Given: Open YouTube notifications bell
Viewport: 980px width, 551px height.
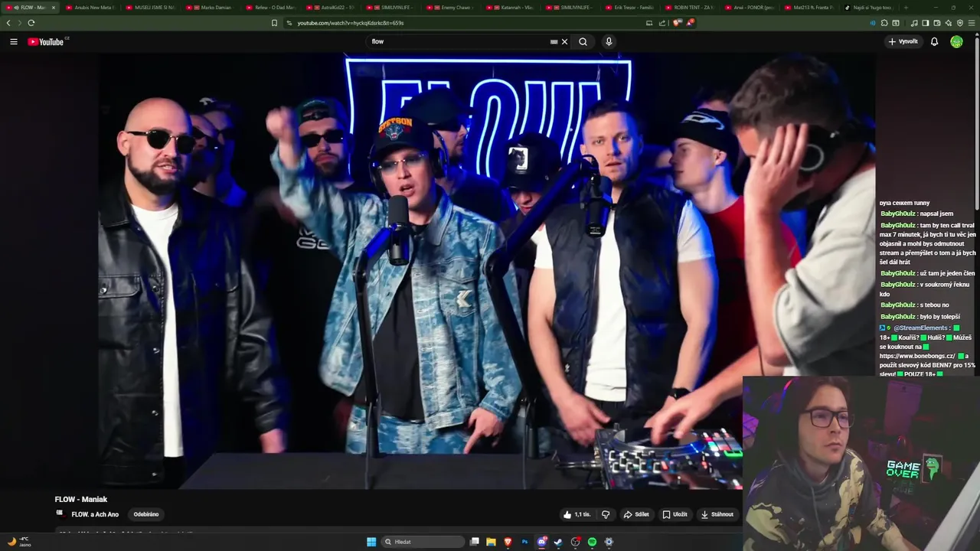Looking at the screenshot, I should pos(934,41).
